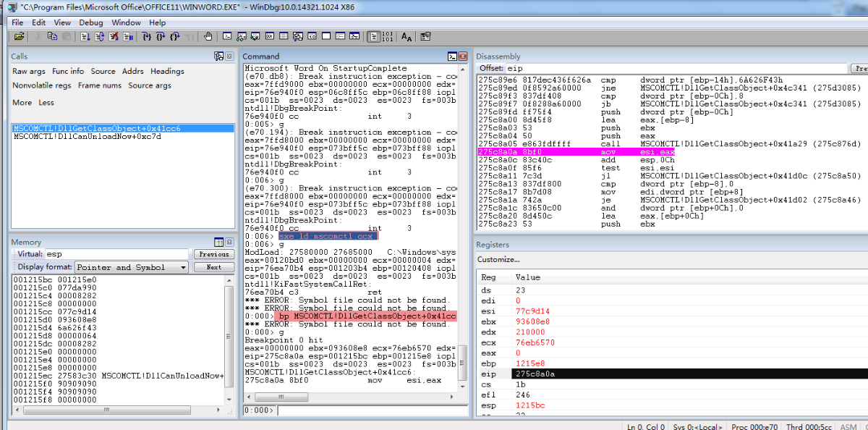Open the Edit menu
868x430 pixels.
click(38, 22)
